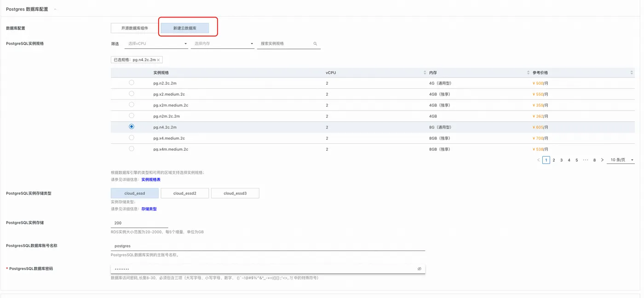Click the PostgreSQL实例存储 size input field
This screenshot has height=298, width=644.
coord(139,223)
